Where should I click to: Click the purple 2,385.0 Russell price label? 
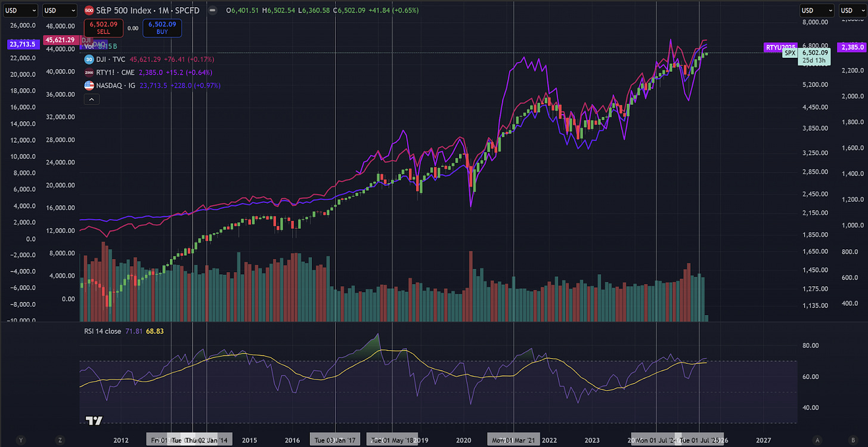tap(853, 47)
